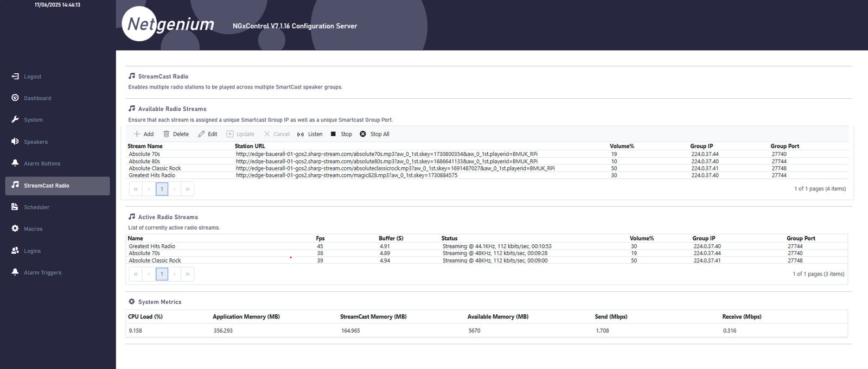The image size is (868, 369).
Task: Click Greatest Hits Radio in active streams
Action: (x=152, y=246)
